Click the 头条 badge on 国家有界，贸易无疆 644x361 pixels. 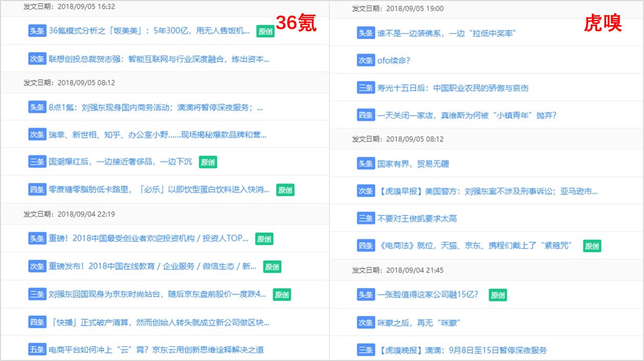coord(364,164)
